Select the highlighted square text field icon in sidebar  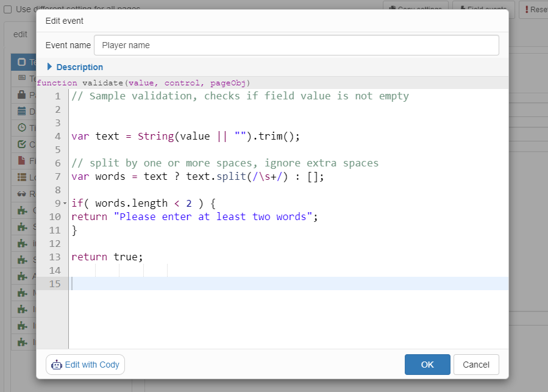[x=22, y=62]
